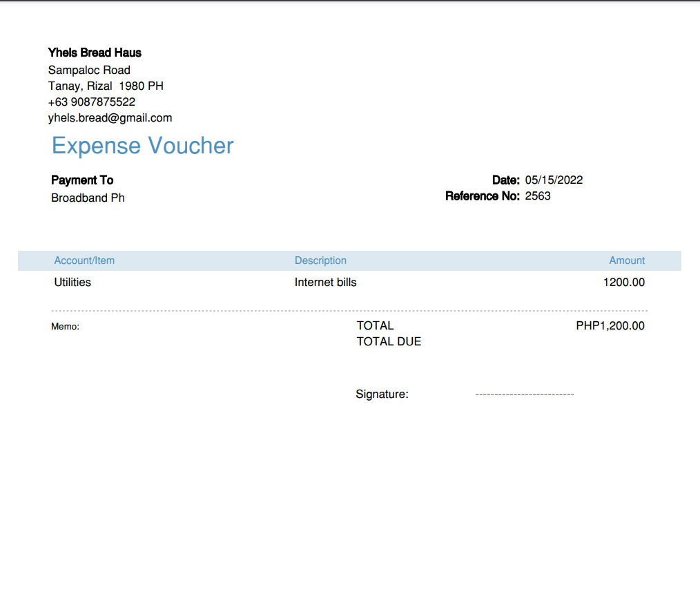700x590 pixels.
Task: Select the 1200.00 line amount
Action: click(623, 283)
